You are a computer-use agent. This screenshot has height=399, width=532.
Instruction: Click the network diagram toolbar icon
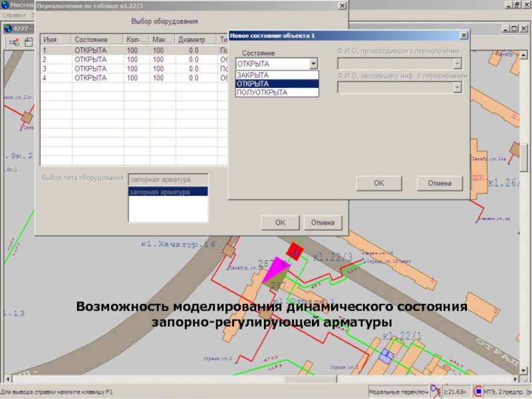coord(13,43)
